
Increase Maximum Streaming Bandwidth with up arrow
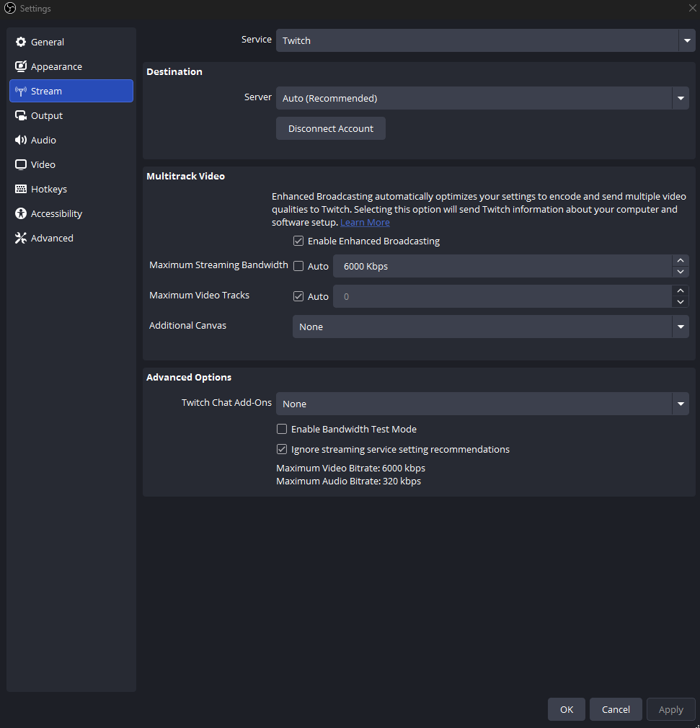coord(681,261)
